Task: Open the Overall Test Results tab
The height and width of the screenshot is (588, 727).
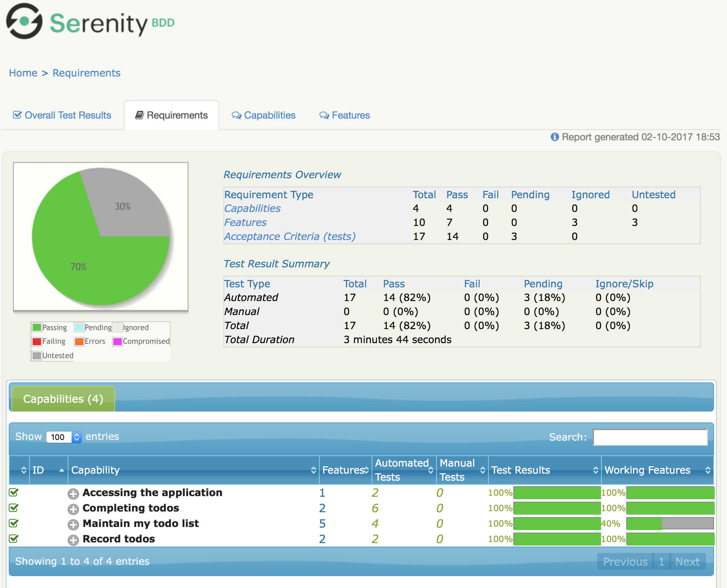Action: [62, 115]
